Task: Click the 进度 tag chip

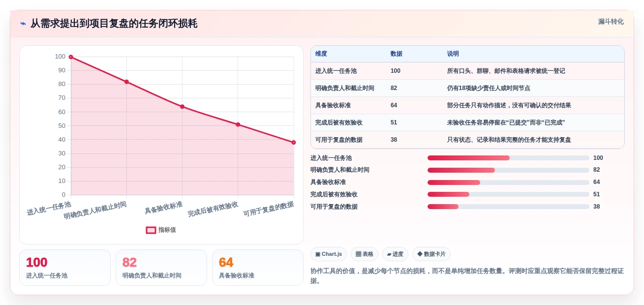Action: click(x=395, y=254)
